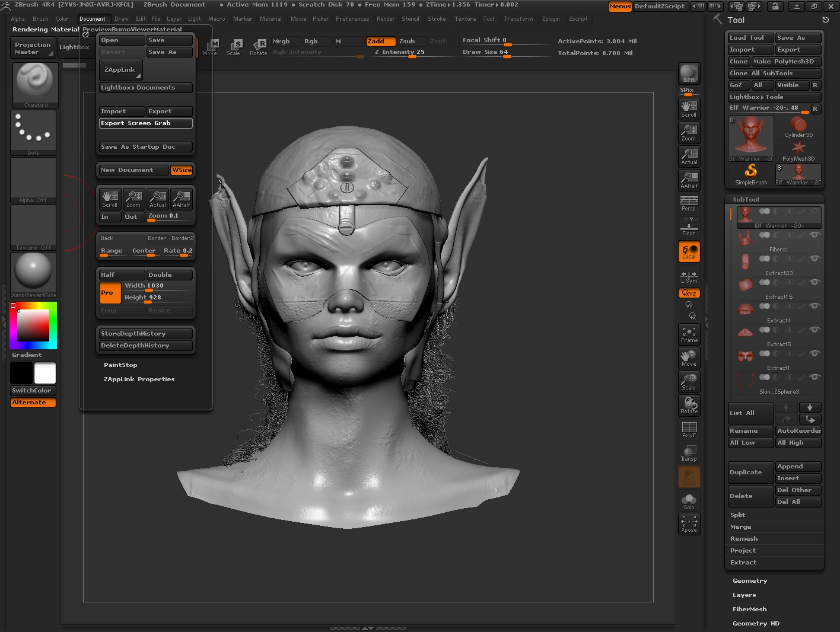
Task: Open the Brush menu
Action: coord(40,19)
